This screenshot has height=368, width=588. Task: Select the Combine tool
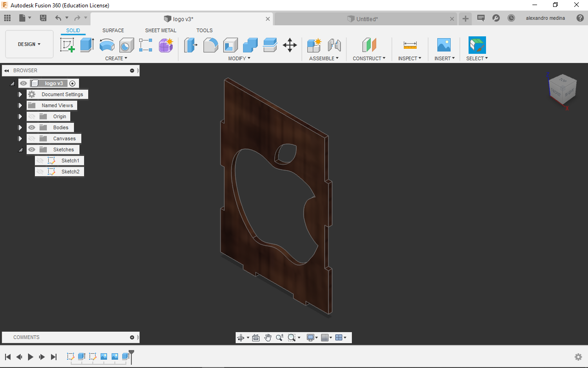click(x=250, y=45)
